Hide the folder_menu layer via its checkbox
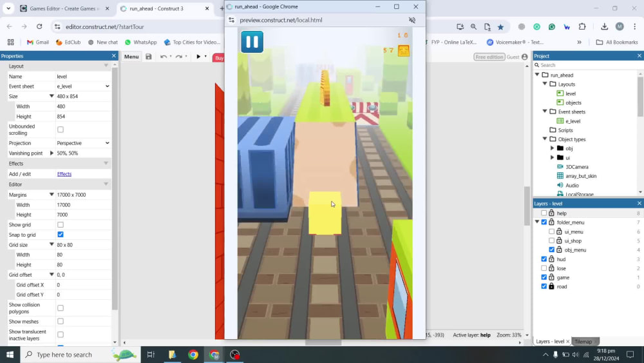 click(544, 222)
